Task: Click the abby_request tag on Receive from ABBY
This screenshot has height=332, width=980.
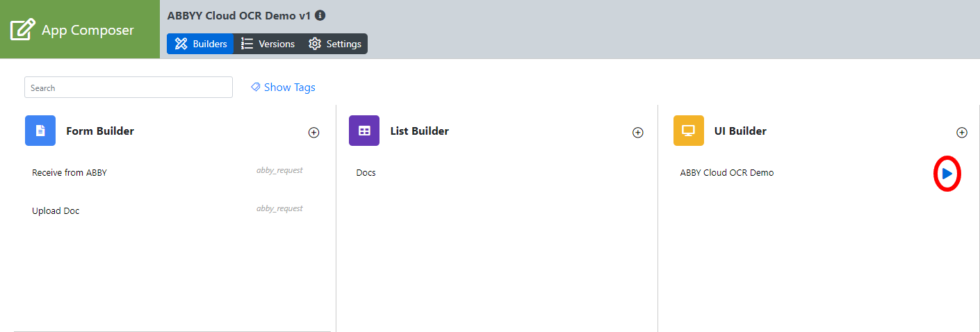Action: pyautogui.click(x=279, y=170)
